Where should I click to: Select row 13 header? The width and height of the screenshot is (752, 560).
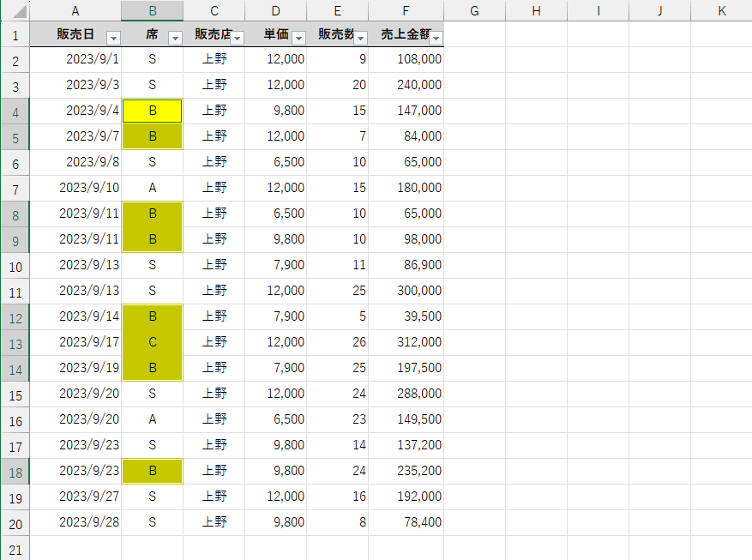coord(15,343)
